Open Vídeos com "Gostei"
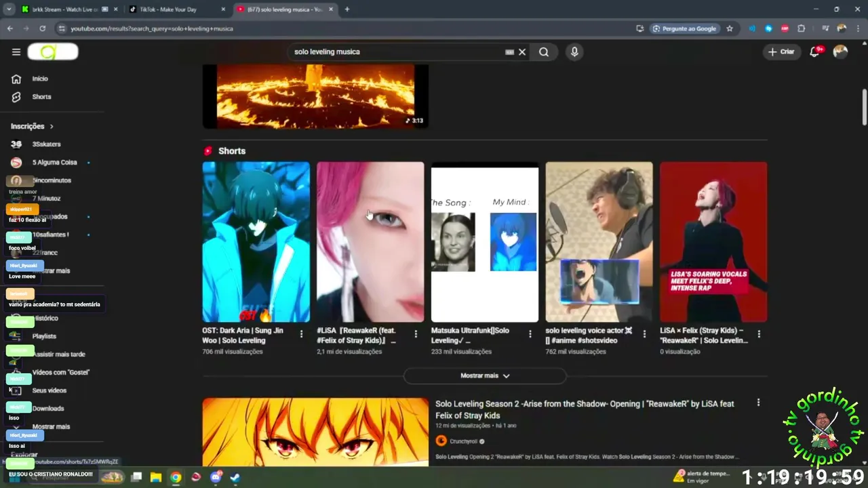This screenshot has height=488, width=868. [x=60, y=372]
